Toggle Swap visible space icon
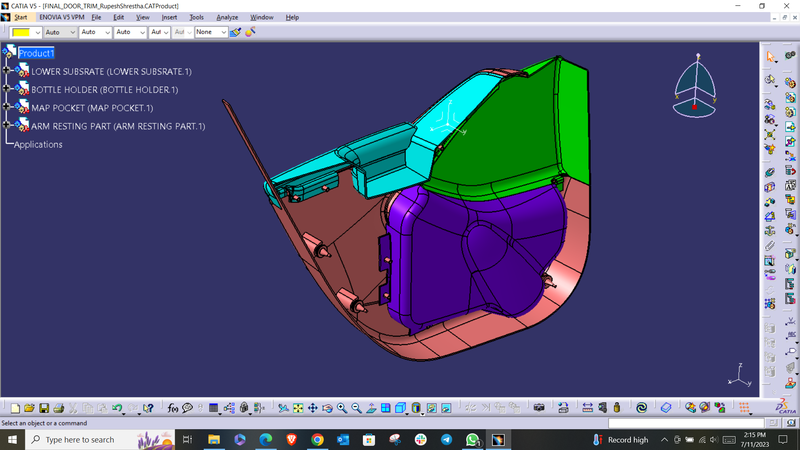Screen dimensions: 800x450 tap(446, 408)
